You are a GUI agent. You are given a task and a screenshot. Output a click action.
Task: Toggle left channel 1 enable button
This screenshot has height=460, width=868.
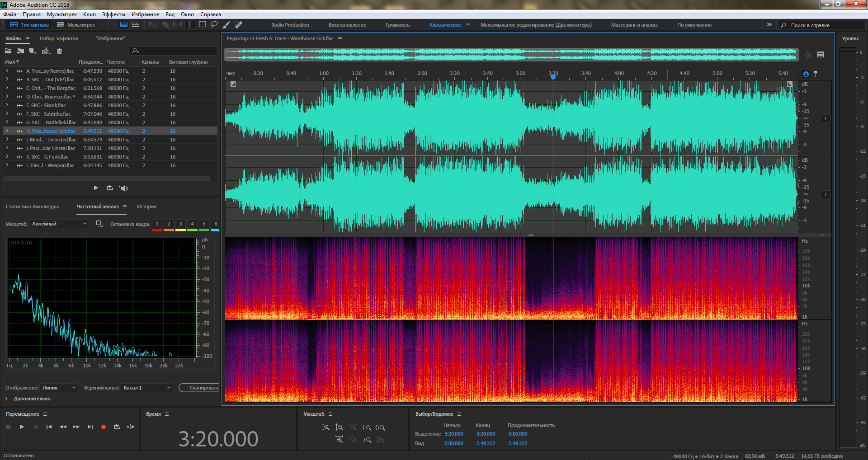click(x=825, y=118)
